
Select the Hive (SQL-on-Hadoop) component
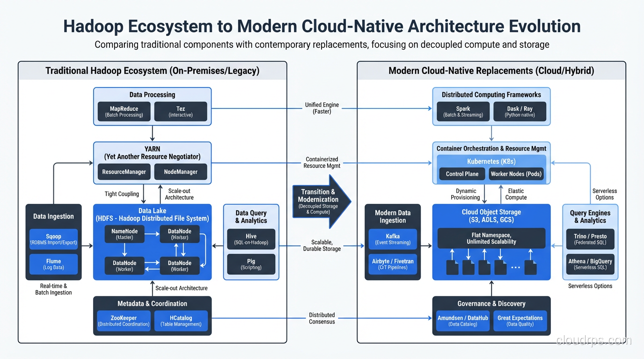251,239
